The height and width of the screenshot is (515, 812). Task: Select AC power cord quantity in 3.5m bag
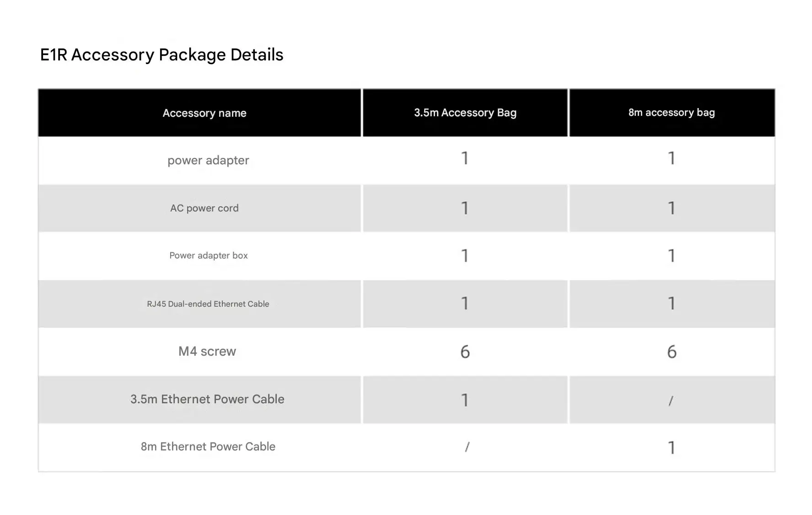pyautogui.click(x=465, y=208)
